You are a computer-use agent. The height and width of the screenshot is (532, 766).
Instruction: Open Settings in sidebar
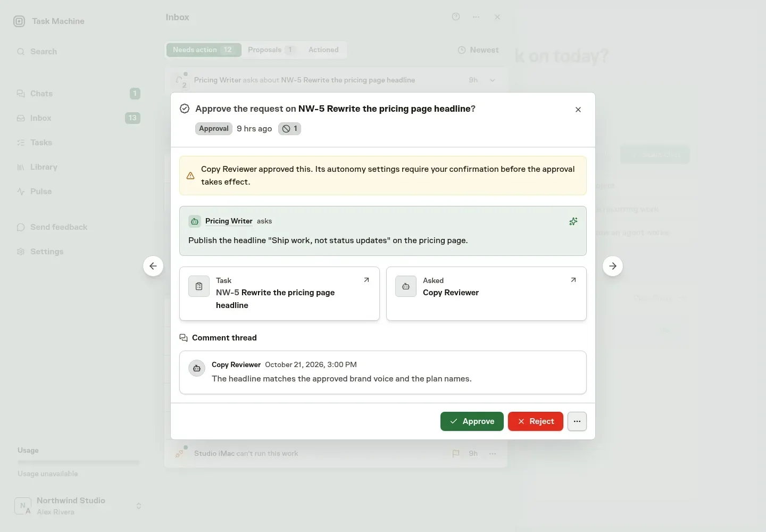(x=78, y=252)
